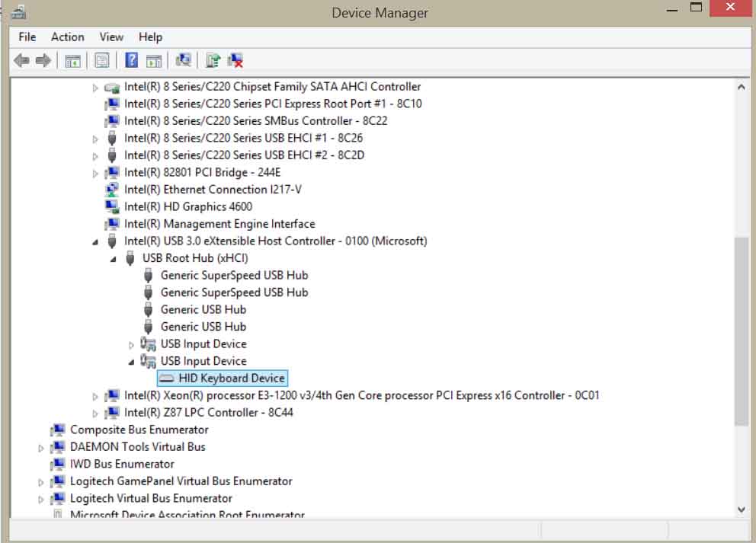Select the second Generic SuperSpeed USB Hub
756x543 pixels.
click(x=234, y=292)
